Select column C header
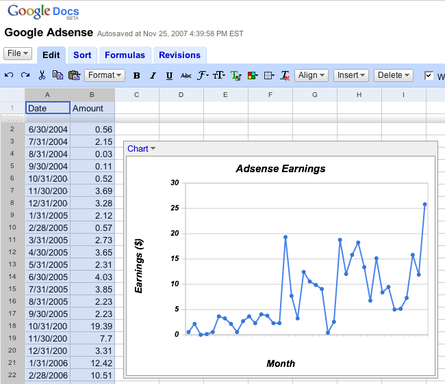The width and height of the screenshot is (445, 384). (137, 95)
